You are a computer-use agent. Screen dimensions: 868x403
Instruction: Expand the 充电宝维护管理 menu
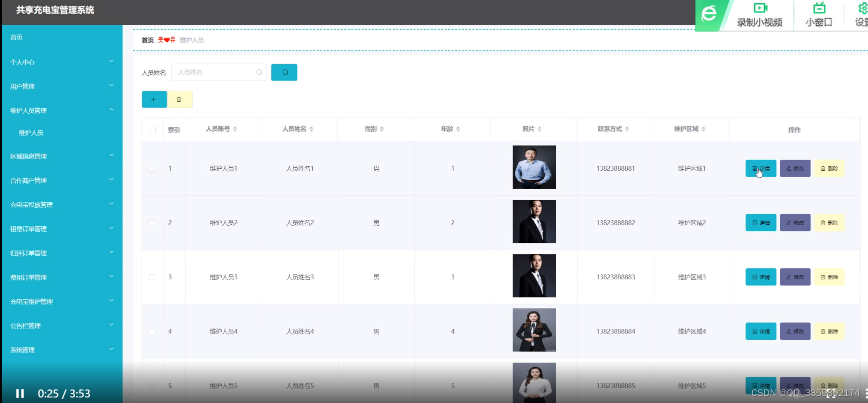[x=62, y=301]
